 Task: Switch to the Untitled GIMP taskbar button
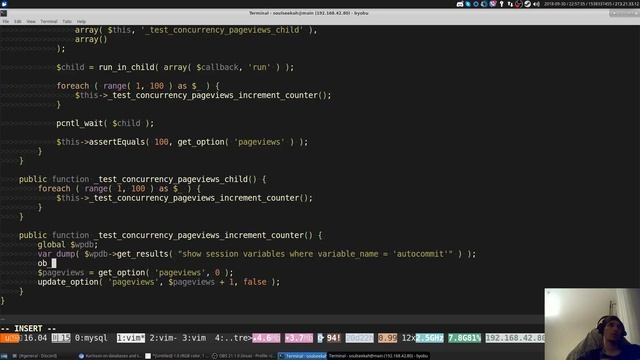tap(177, 356)
